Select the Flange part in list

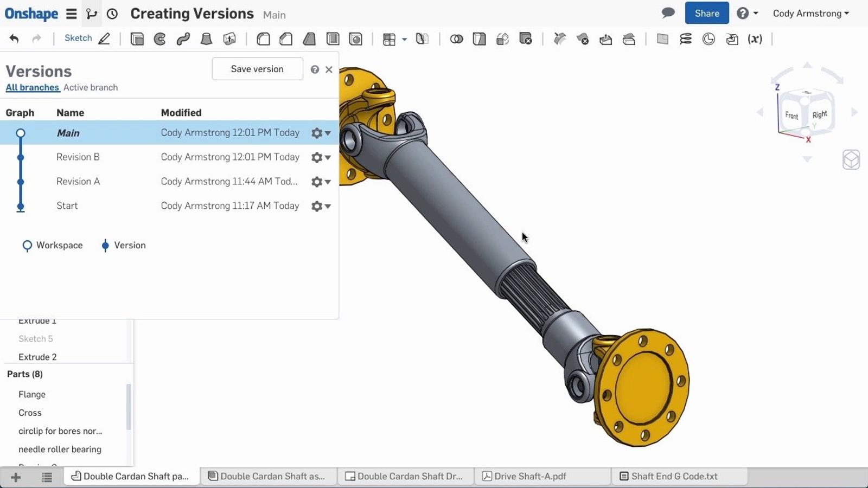pyautogui.click(x=32, y=394)
